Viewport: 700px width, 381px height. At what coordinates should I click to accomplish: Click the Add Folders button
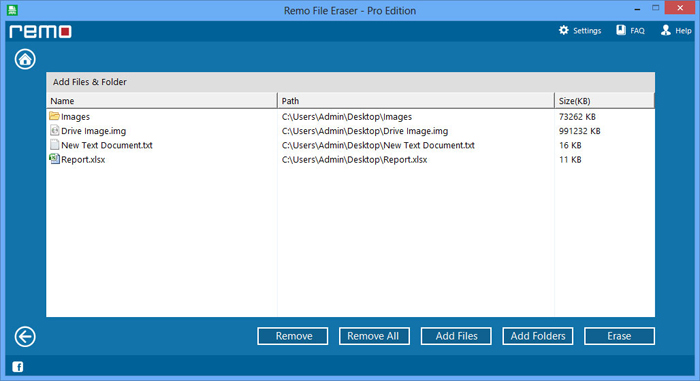pyautogui.click(x=538, y=336)
